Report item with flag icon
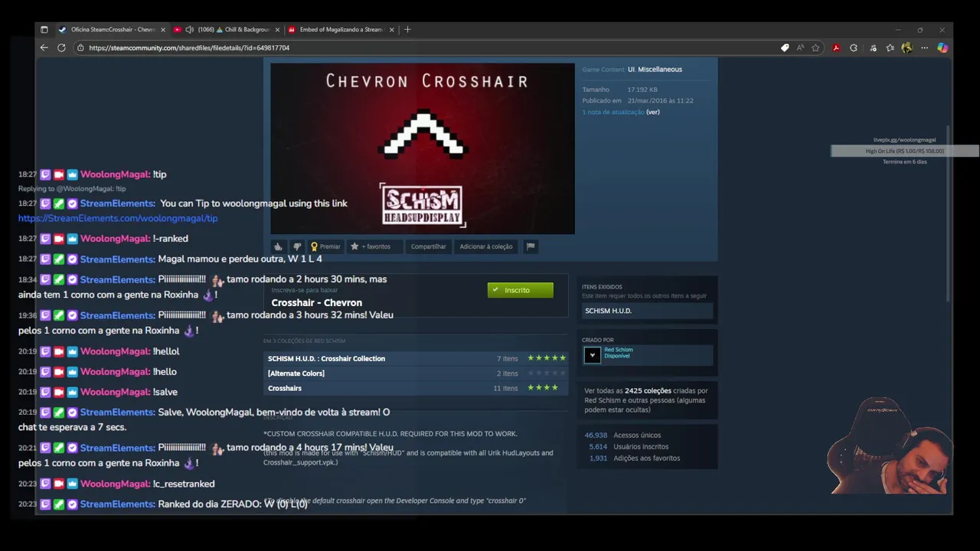This screenshot has height=551, width=980. 531,246
